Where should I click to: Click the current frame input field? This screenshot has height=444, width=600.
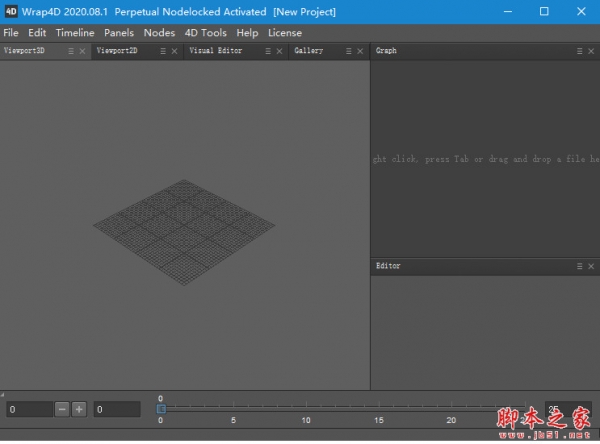click(28, 409)
